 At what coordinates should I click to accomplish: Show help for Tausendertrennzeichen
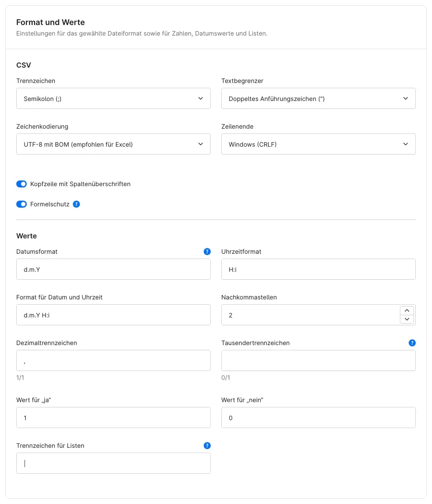tap(412, 342)
